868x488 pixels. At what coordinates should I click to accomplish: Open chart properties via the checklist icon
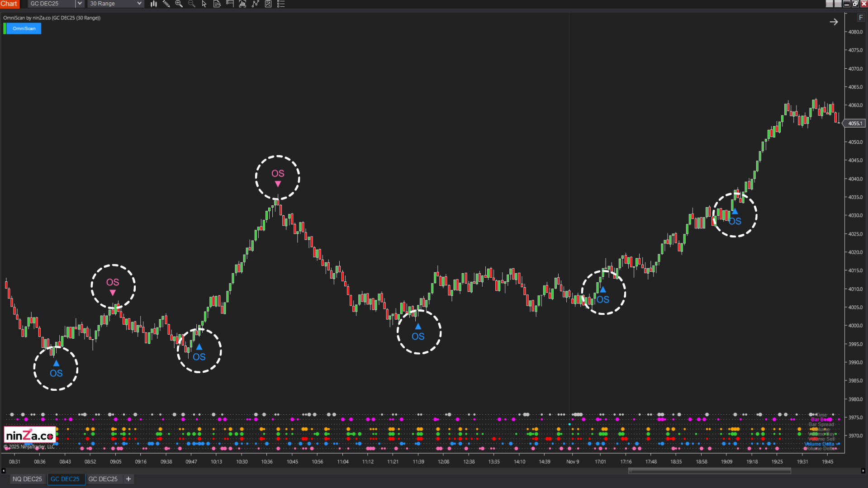point(281,4)
